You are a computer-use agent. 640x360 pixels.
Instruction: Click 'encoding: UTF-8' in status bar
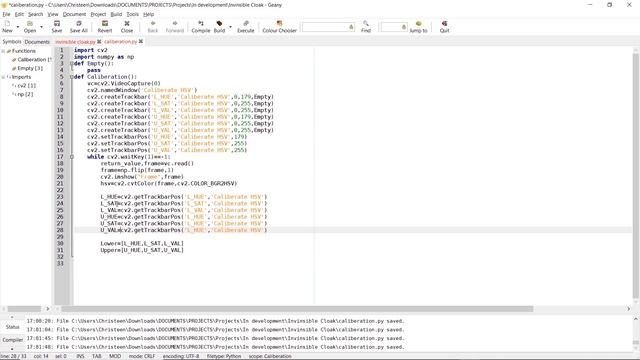tap(181, 356)
